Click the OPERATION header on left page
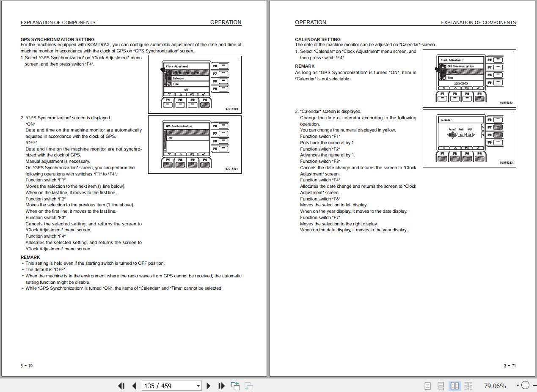This screenshot has height=392, width=537. 226,22
